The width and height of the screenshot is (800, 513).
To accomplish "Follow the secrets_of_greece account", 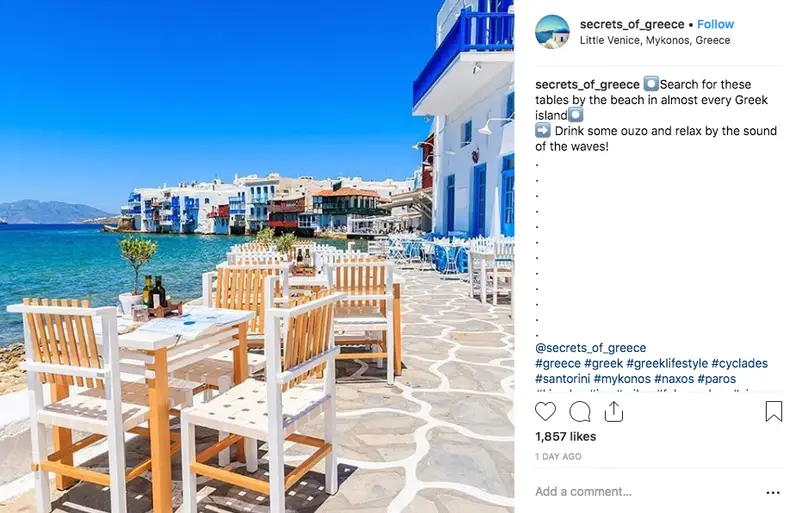I will coord(715,24).
